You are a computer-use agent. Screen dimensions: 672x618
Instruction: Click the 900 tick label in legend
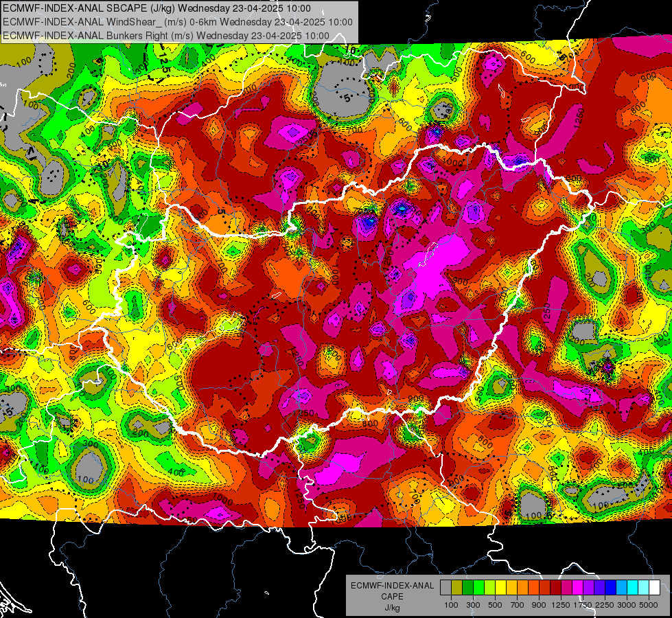point(539,605)
